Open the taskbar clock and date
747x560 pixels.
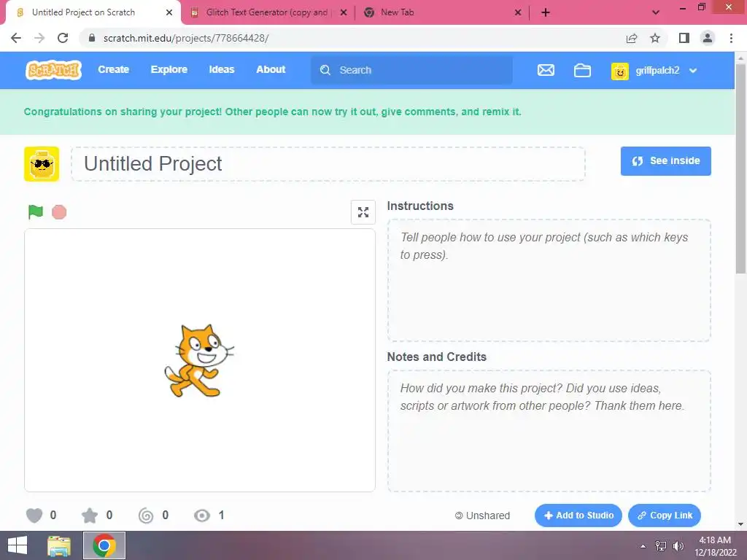(715, 546)
